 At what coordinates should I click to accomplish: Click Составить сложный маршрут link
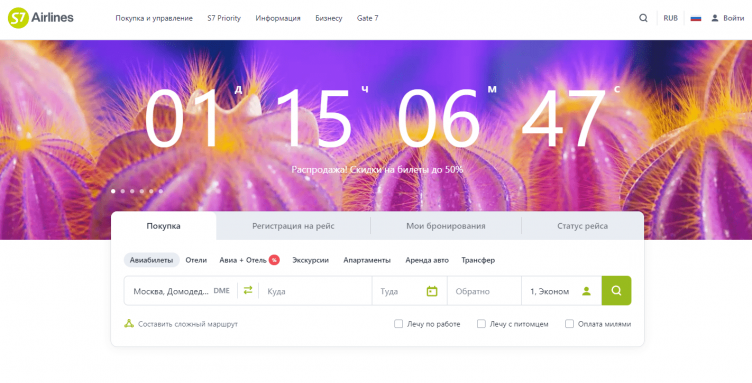188,324
